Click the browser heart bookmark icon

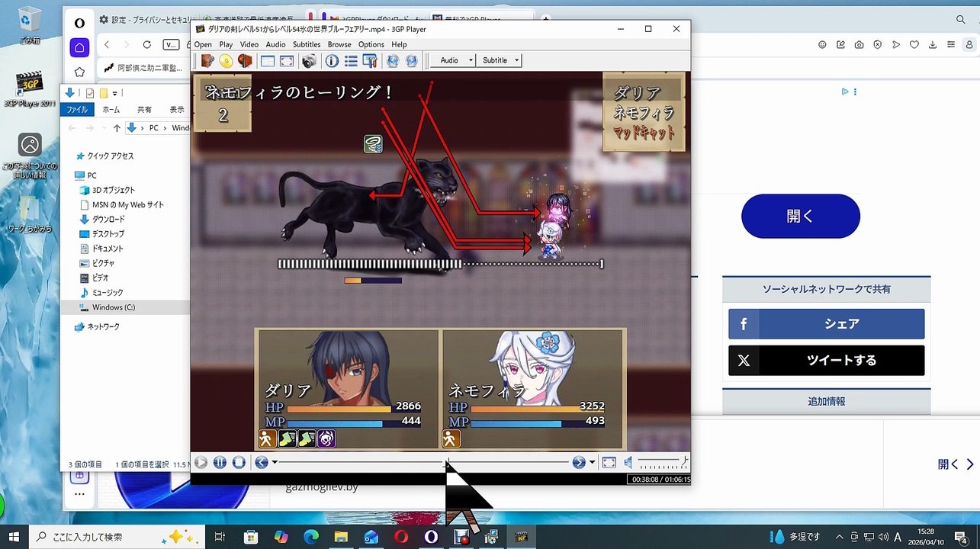pyautogui.click(x=914, y=45)
